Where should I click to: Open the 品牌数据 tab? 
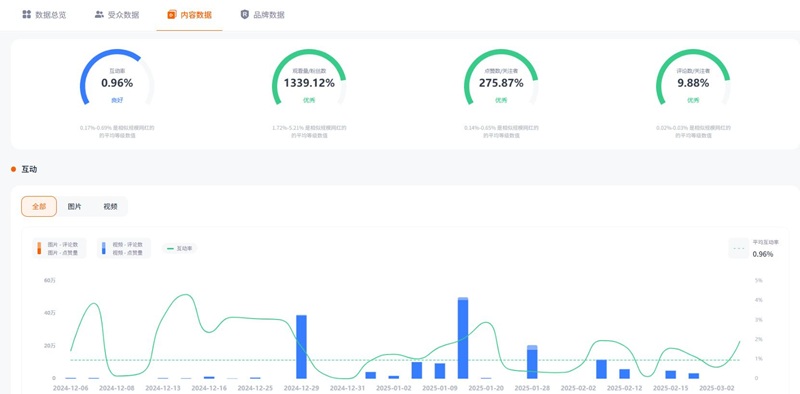(x=263, y=15)
